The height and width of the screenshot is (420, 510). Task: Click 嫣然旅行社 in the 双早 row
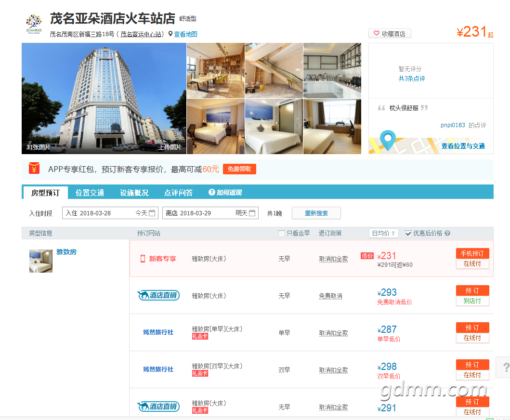click(158, 369)
